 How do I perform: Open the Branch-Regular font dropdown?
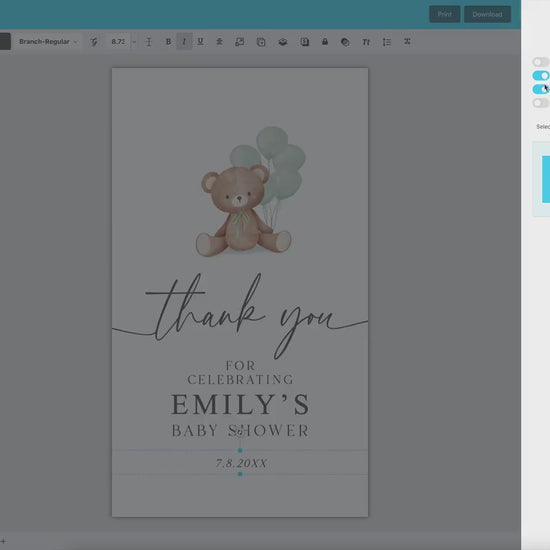point(48,42)
